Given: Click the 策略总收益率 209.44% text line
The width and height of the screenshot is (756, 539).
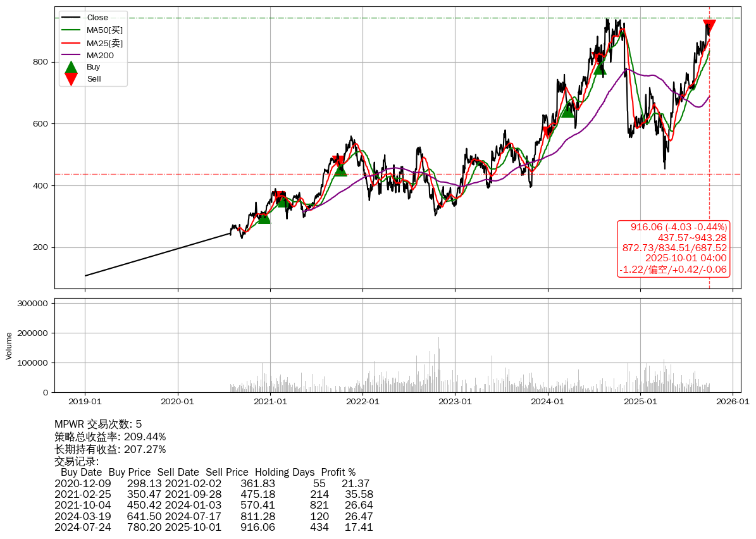Looking at the screenshot, I should click(x=110, y=437).
